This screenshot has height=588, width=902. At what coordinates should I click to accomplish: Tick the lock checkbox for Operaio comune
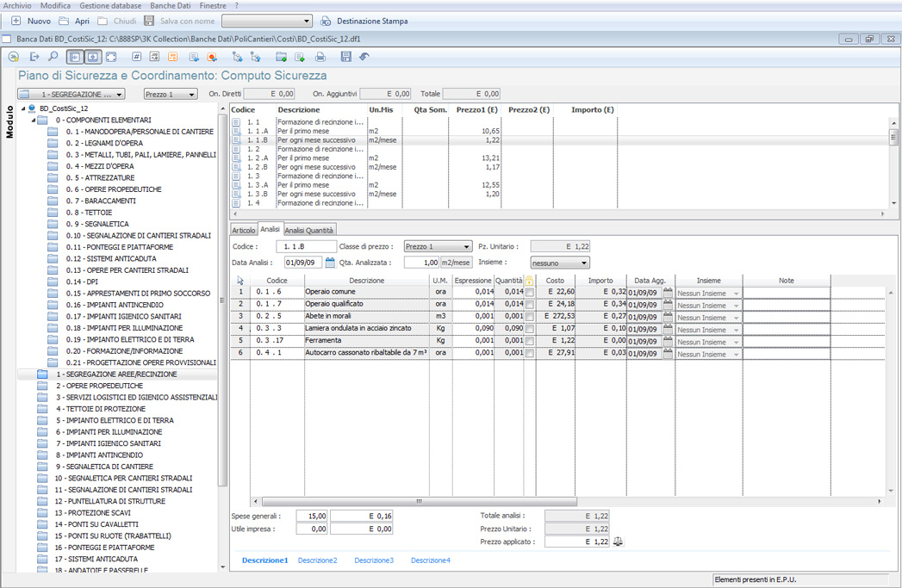coord(530,293)
